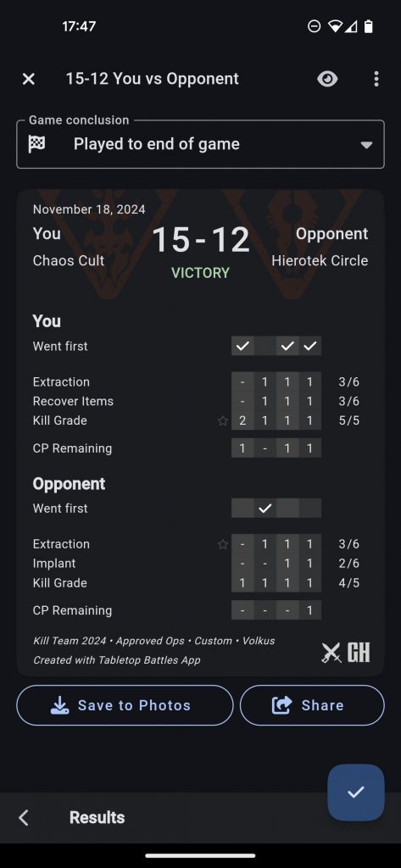Go back using the Results chevron
Screen dimensions: 401x868
[x=23, y=818]
